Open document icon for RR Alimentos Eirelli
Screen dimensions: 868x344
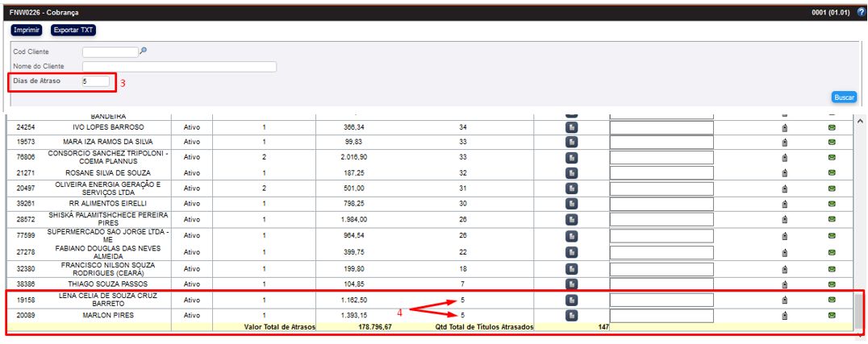click(571, 205)
